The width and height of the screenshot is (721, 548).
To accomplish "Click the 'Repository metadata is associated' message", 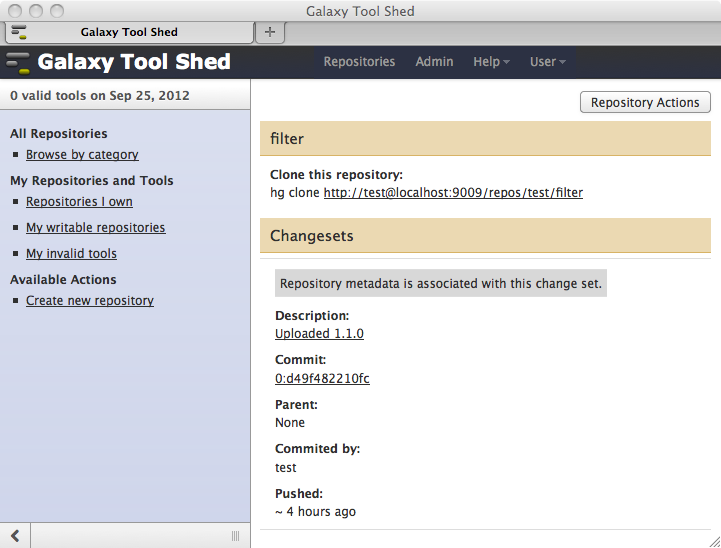I will (x=441, y=283).
